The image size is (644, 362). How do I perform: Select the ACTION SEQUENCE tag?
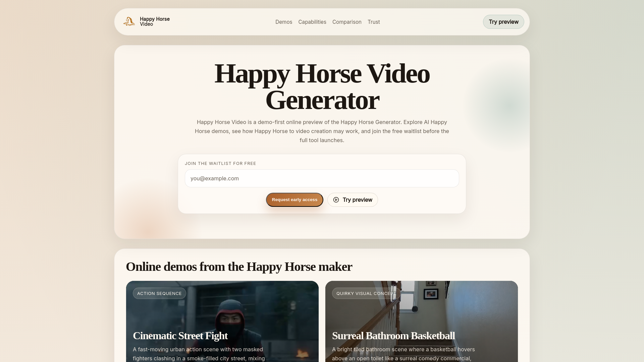tap(159, 293)
